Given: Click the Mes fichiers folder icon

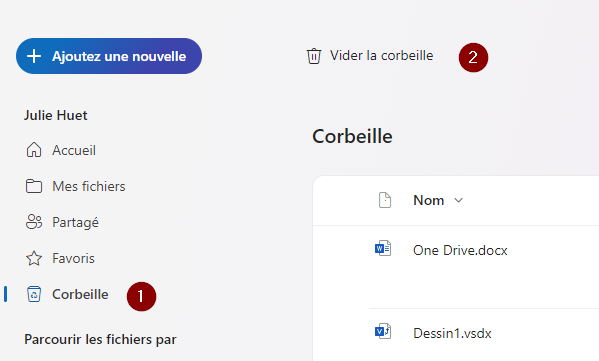Looking at the screenshot, I should (x=34, y=186).
